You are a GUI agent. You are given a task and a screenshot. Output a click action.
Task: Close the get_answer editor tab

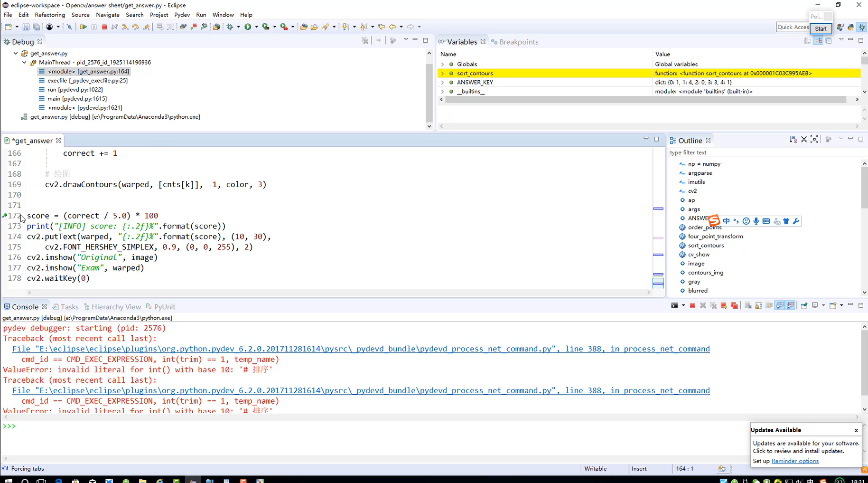(58, 141)
